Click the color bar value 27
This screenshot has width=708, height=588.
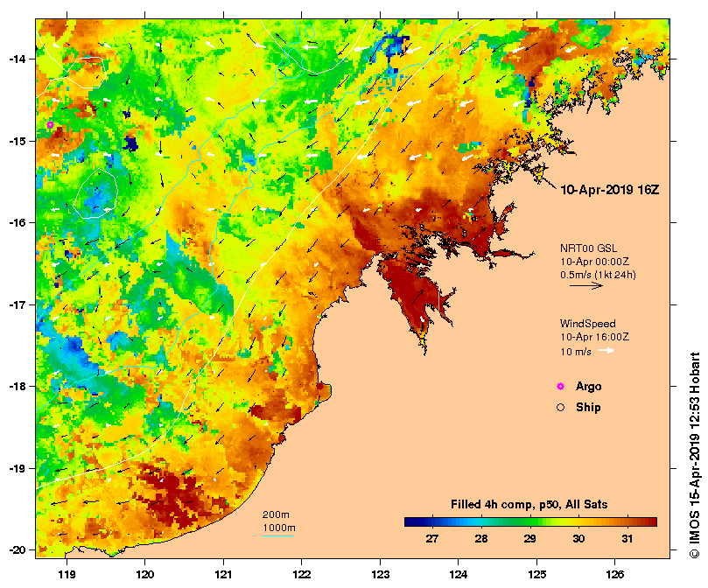[x=432, y=539]
